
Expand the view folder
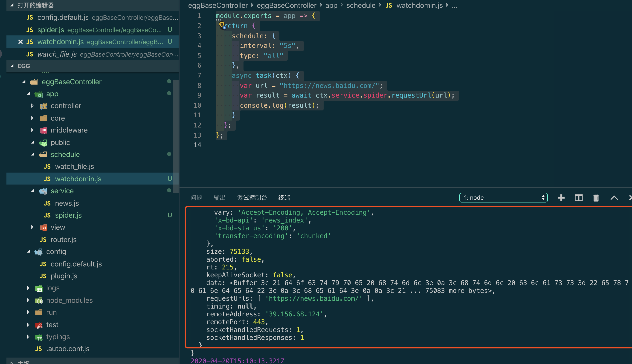(32, 227)
